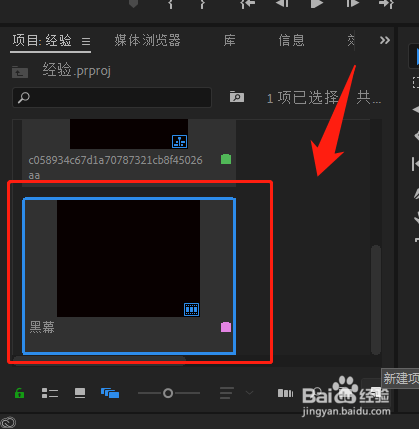The width and height of the screenshot is (419, 429).
Task: Click the thumbnail zoom slider handle
Action: pos(168,393)
